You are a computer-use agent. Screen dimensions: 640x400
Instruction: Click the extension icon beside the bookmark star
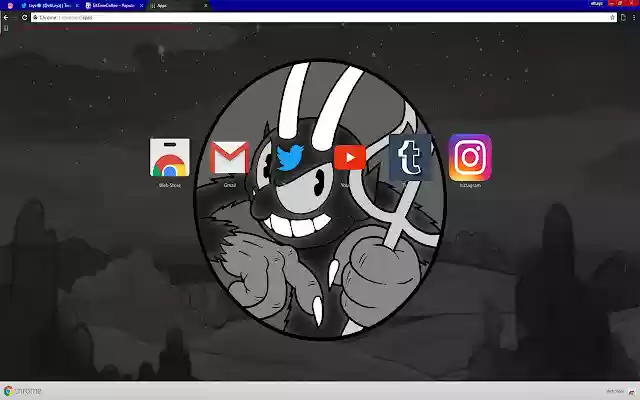tap(623, 18)
